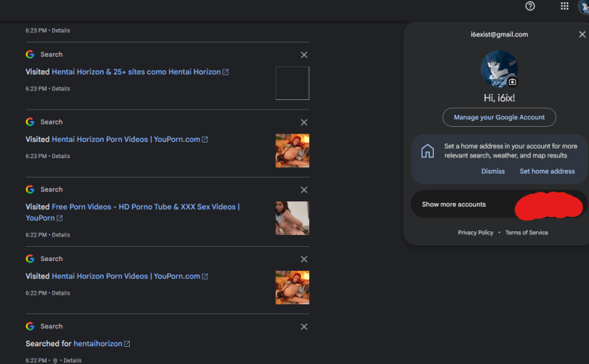Viewport: 589px width, 364px height.
Task: Click the camera icon on the profile picture
Action: click(512, 81)
